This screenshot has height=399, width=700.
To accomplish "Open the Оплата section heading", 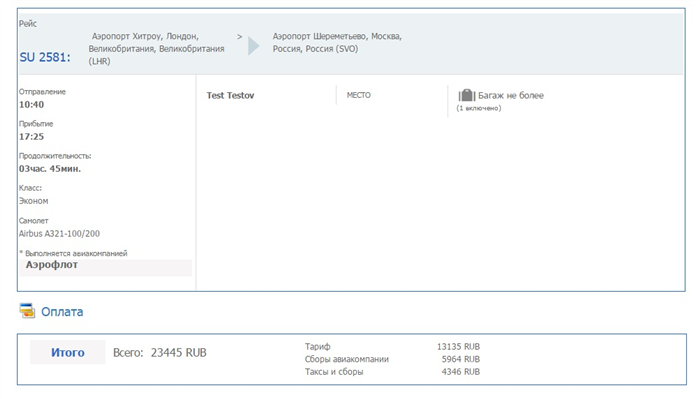I will click(62, 312).
